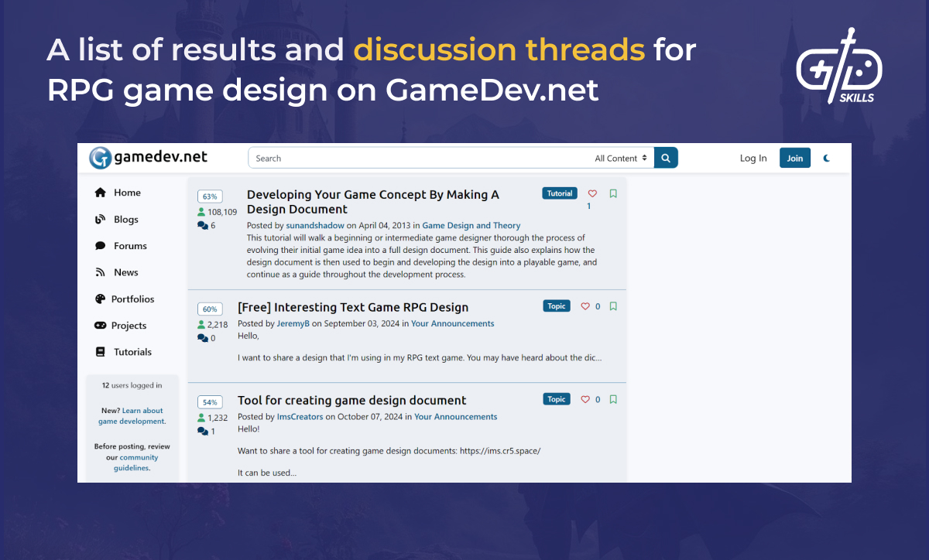929x560 pixels.
Task: Click the Tutorial badge
Action: pyautogui.click(x=560, y=193)
